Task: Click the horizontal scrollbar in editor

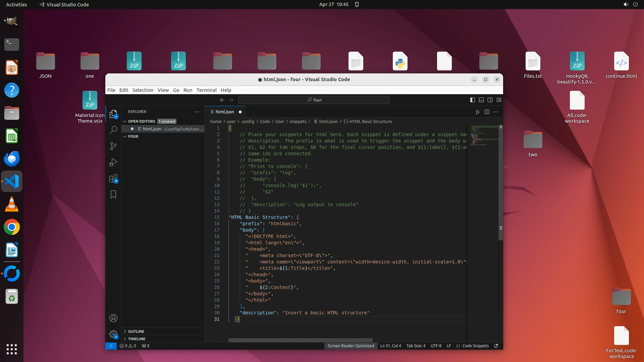Action: (300, 340)
